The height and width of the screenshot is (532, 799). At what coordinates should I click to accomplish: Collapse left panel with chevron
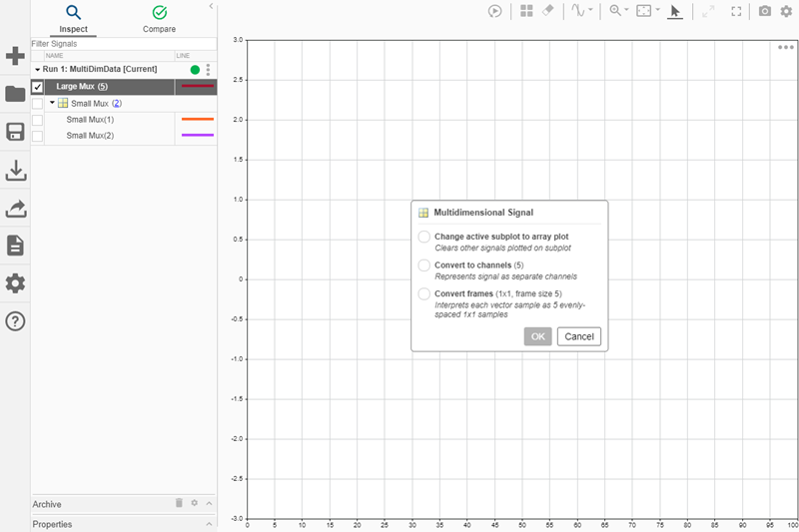(x=211, y=6)
